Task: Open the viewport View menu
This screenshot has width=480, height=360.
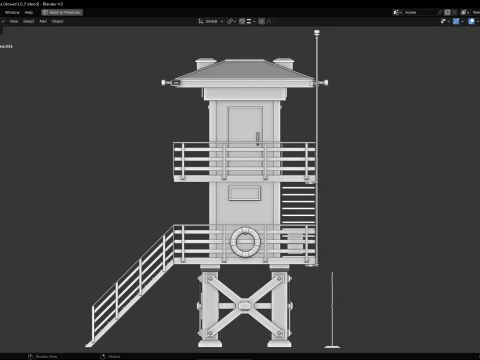Action: click(x=14, y=21)
